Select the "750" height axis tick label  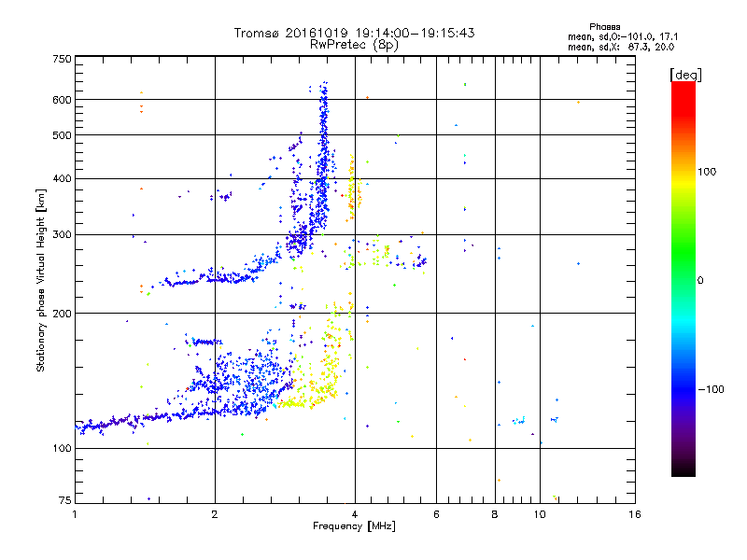pyautogui.click(x=62, y=59)
